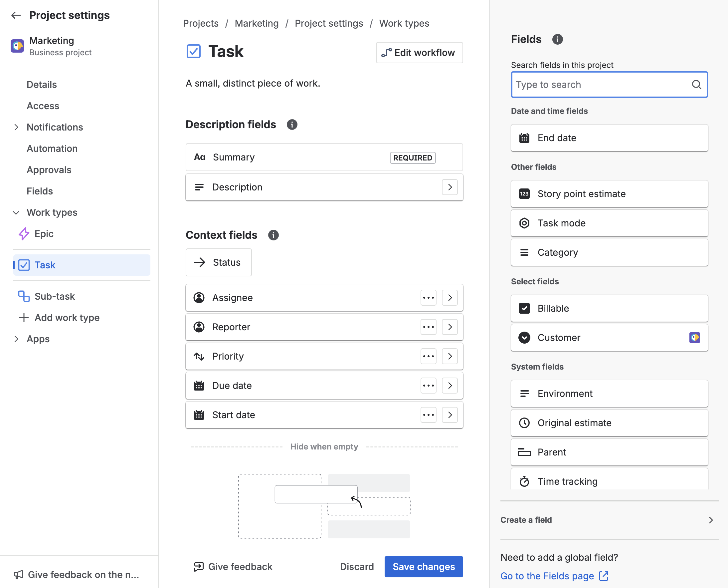
Task: Click the info icon beside Context fields
Action: pos(273,235)
